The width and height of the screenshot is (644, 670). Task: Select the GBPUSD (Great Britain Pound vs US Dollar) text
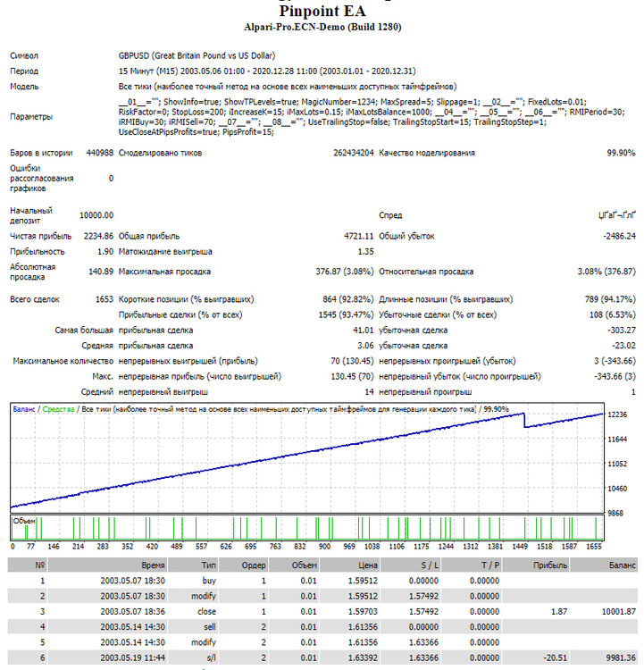[x=197, y=56]
